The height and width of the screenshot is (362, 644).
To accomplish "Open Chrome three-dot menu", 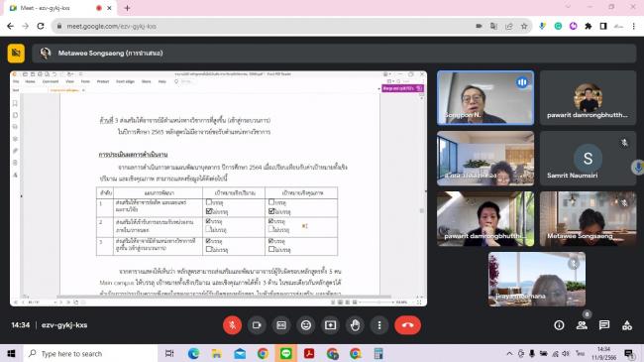I will point(634,26).
